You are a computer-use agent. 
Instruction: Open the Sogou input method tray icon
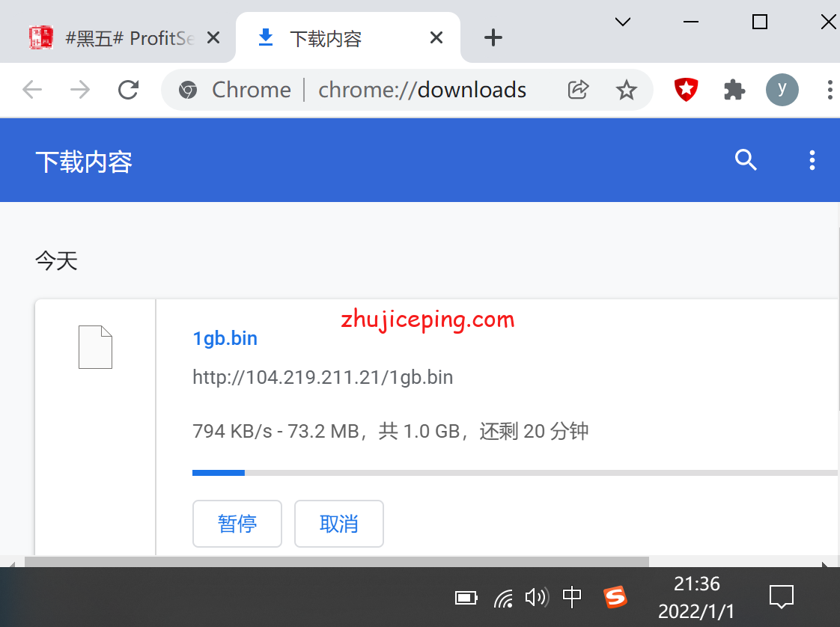tap(615, 597)
